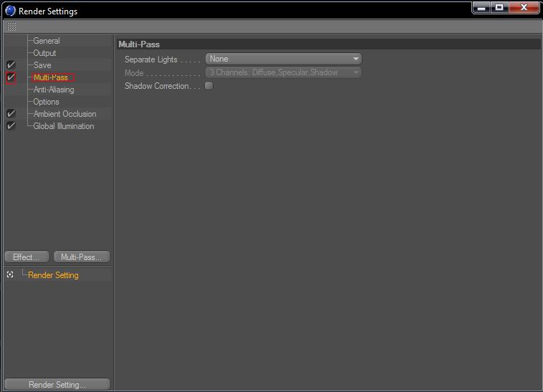543x392 pixels.
Task: Toggle the Global Illumination checkbox
Action: click(x=11, y=125)
